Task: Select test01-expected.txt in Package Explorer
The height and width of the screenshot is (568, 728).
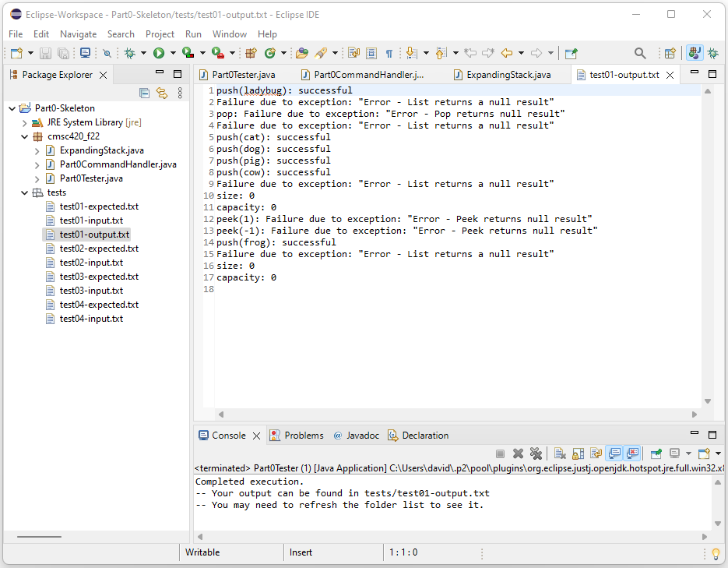Action: click(99, 206)
